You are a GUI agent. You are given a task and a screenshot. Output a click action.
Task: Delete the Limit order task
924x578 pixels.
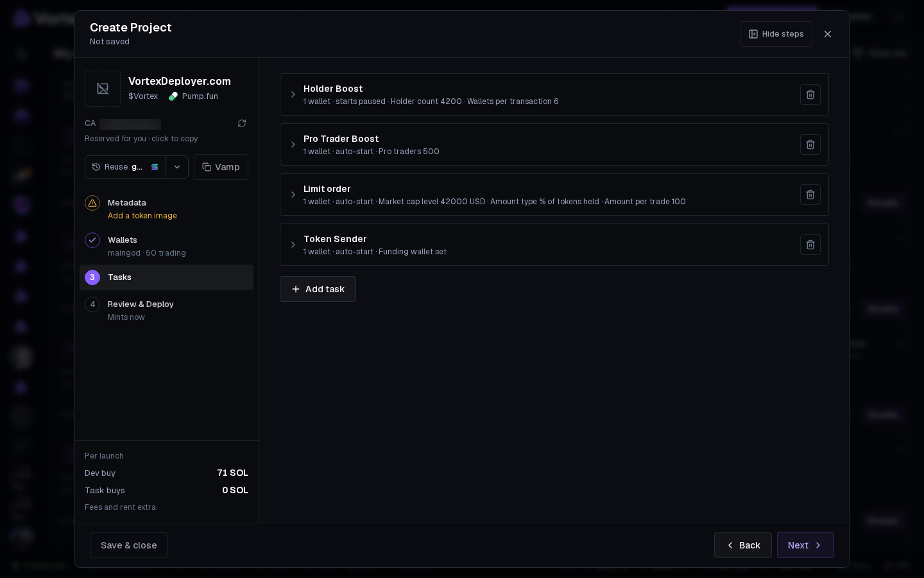click(x=810, y=195)
